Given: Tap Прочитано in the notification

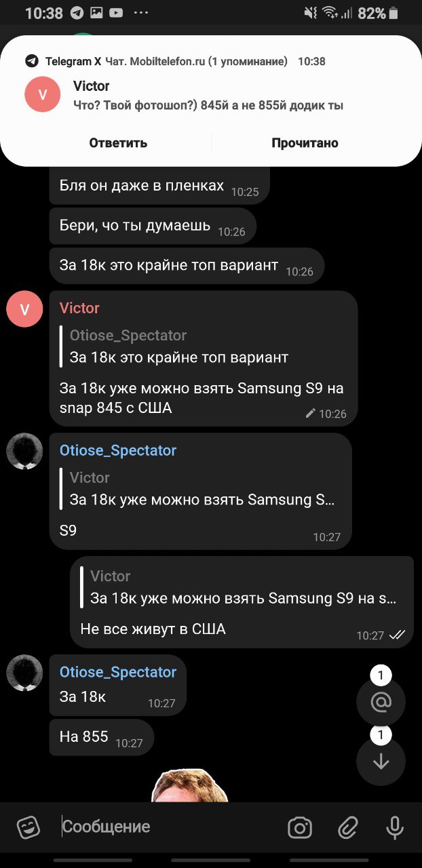Looking at the screenshot, I should (x=305, y=143).
